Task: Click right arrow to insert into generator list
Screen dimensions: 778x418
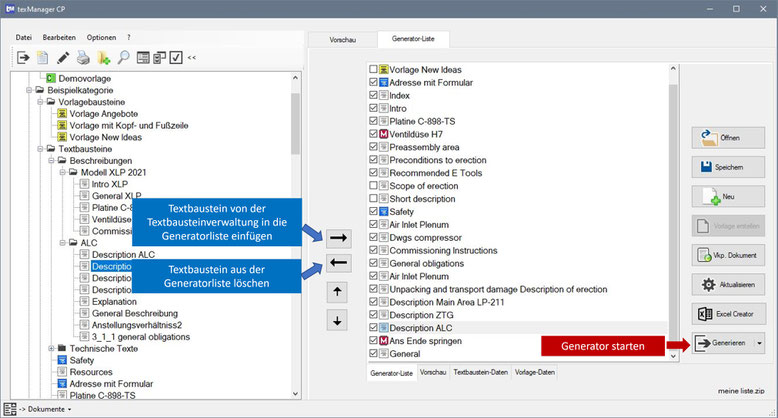Action: pyautogui.click(x=338, y=238)
